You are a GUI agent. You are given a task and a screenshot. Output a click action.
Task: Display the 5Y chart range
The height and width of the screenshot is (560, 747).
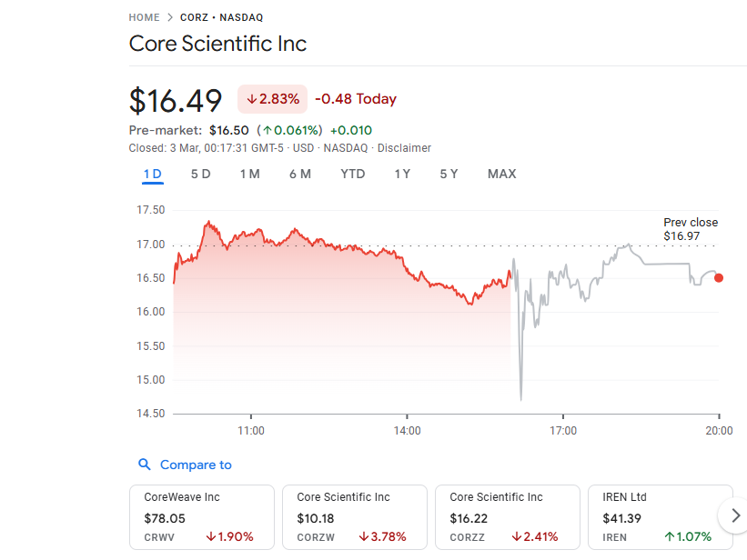click(449, 174)
